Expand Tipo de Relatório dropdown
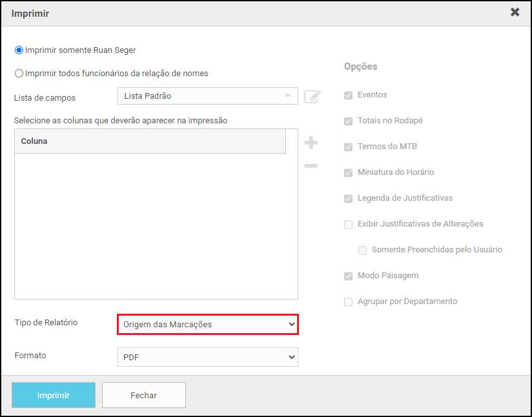The image size is (532, 417). point(207,325)
